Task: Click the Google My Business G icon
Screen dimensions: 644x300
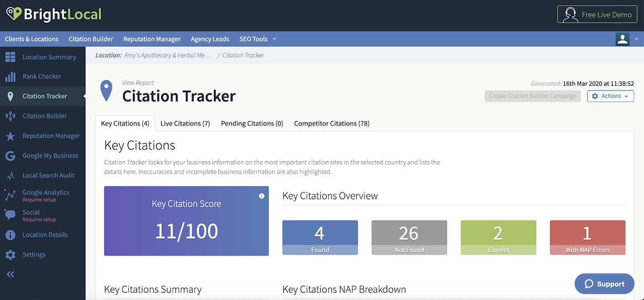Action: click(x=10, y=156)
